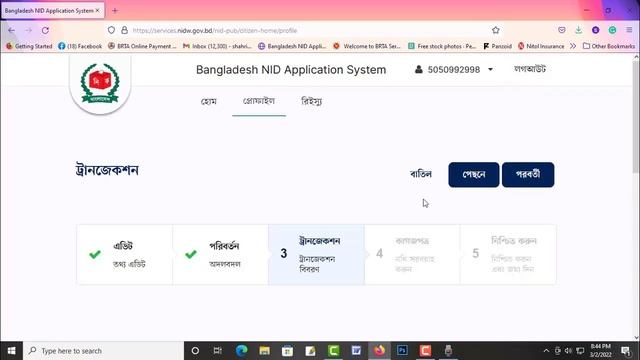Screen dimensions: 640x360
Task: Click the লগআউট logout link
Action: pyautogui.click(x=530, y=69)
